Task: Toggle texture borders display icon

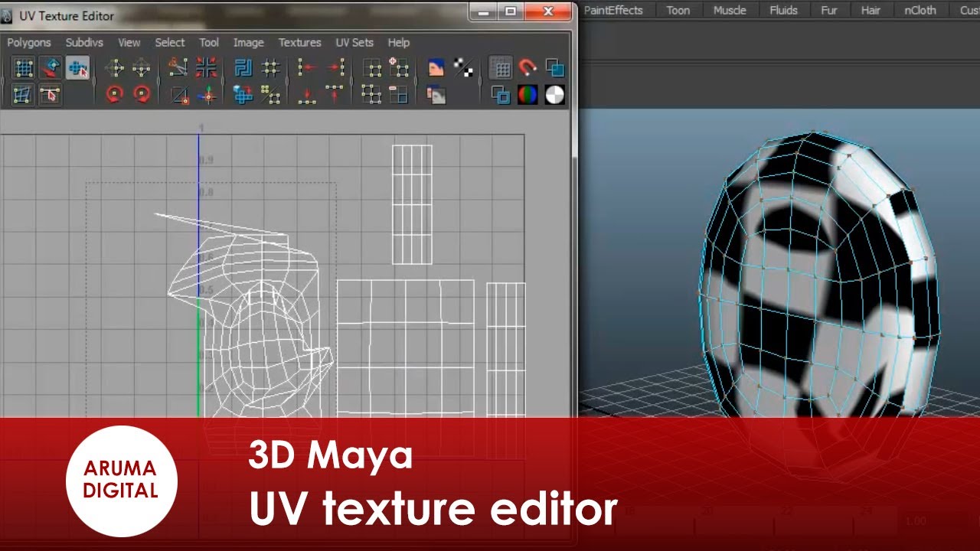Action: (501, 95)
